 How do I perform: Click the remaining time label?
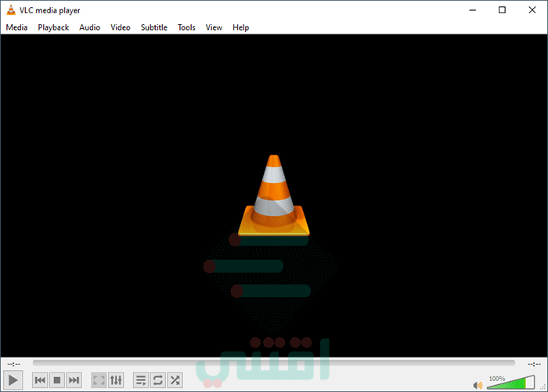pos(534,364)
